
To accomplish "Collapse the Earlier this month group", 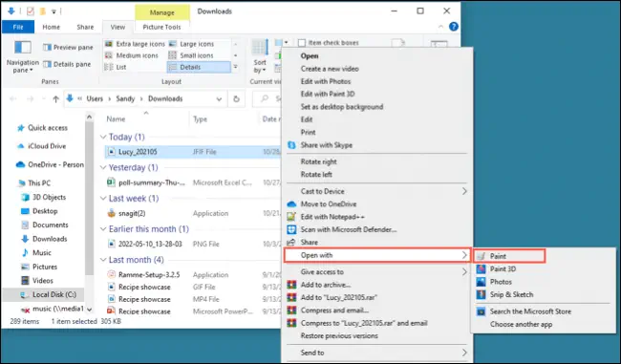I will coord(103,229).
